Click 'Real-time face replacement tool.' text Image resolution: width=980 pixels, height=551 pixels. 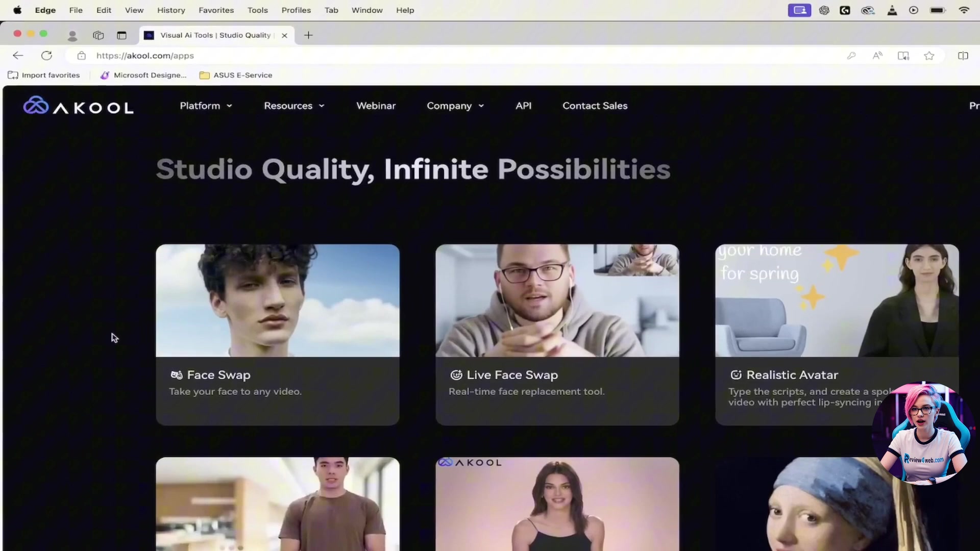[526, 392]
